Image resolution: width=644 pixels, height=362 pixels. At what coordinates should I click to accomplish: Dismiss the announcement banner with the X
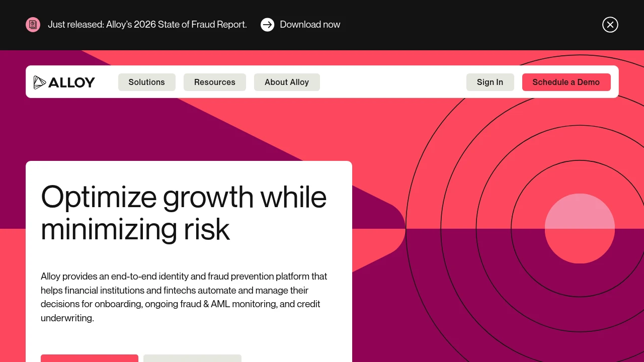[x=610, y=25]
